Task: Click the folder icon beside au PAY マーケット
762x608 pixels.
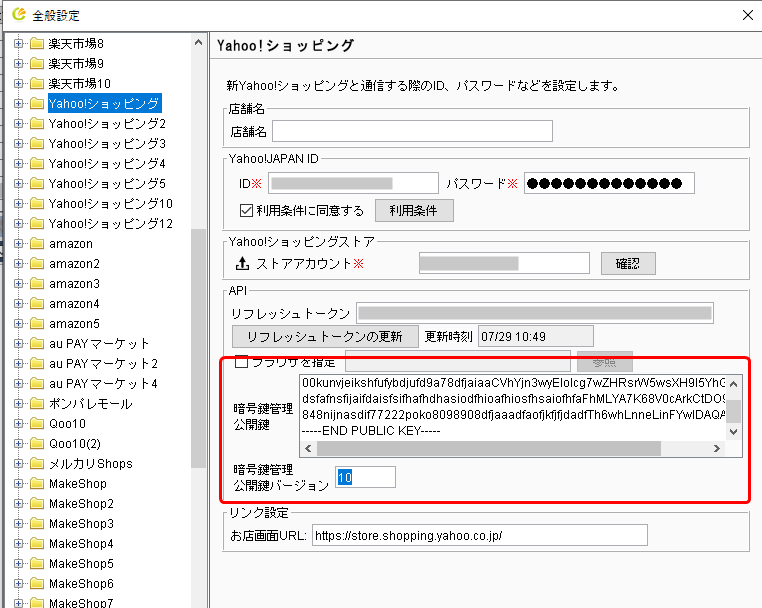Action: (x=37, y=344)
